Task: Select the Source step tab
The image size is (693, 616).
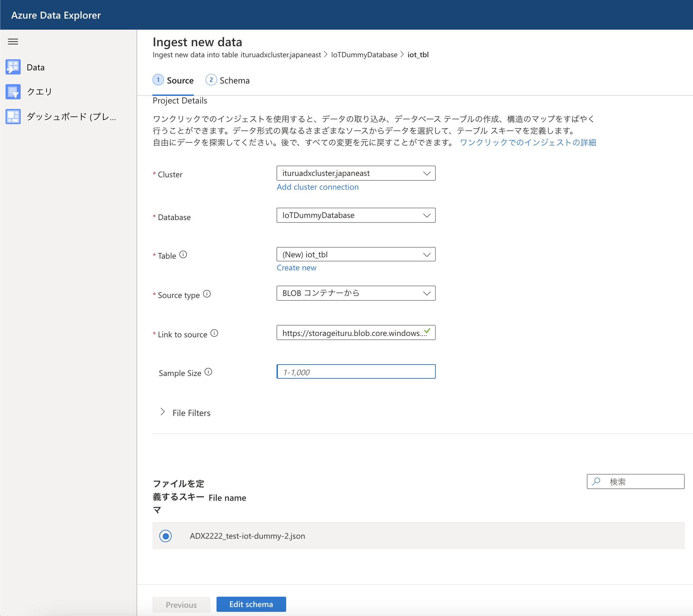Action: (x=173, y=80)
